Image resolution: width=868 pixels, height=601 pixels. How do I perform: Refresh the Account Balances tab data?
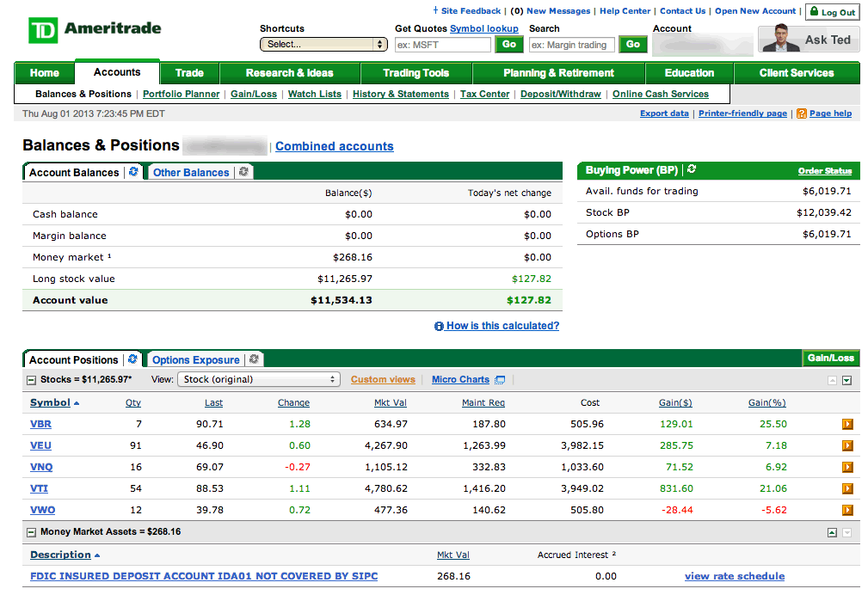[x=133, y=172]
